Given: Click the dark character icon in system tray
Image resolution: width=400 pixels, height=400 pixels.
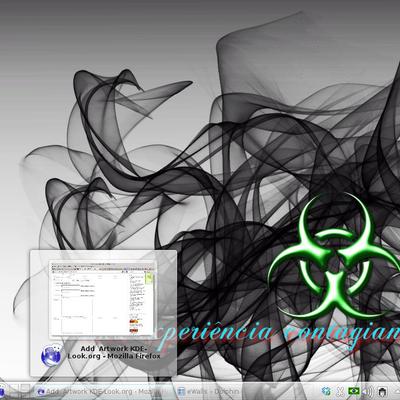Looking at the screenshot, I should coord(383,391).
